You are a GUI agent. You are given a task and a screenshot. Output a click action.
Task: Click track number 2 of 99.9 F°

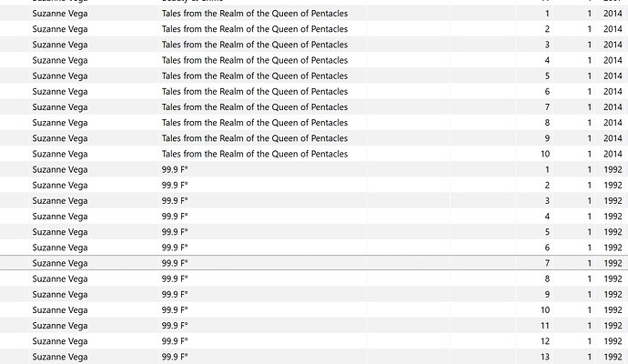pyautogui.click(x=547, y=185)
